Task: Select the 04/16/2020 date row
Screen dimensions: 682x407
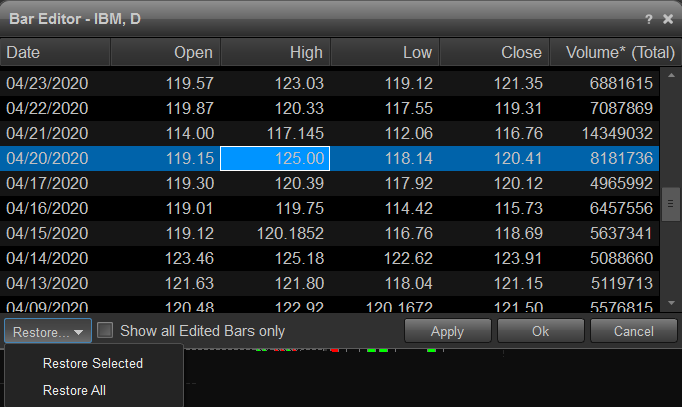Action: click(329, 208)
